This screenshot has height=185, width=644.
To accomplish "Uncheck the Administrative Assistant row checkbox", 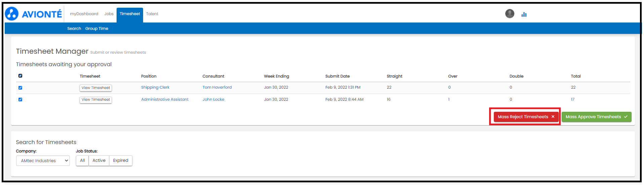I will point(20,99).
